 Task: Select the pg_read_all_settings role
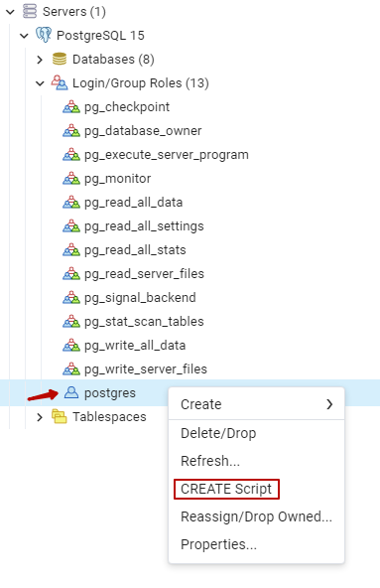144,226
